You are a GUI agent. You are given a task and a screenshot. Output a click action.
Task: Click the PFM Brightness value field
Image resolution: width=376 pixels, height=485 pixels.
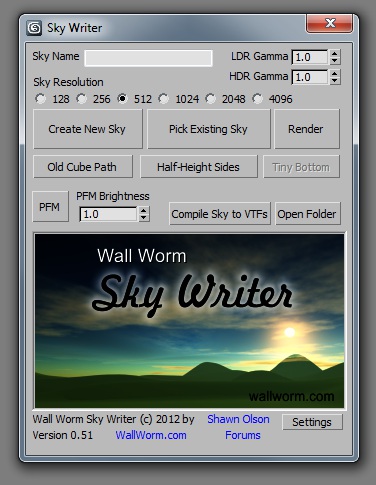[108, 214]
